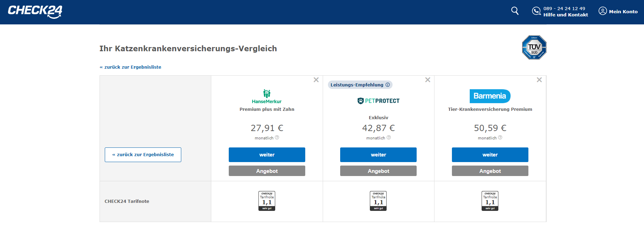This screenshot has width=644, height=229.
Task: Click weiter for PetProtect Exklusiv
Action: coord(378,155)
